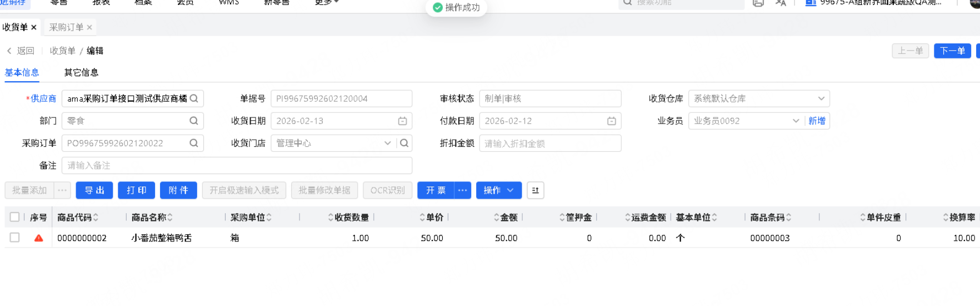Sort by the 换算率 column

[x=946, y=218]
